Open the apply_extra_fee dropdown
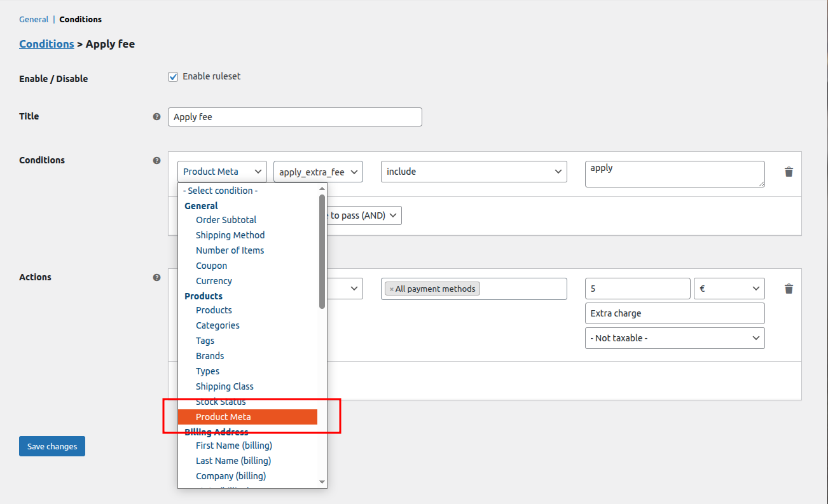 [x=318, y=172]
